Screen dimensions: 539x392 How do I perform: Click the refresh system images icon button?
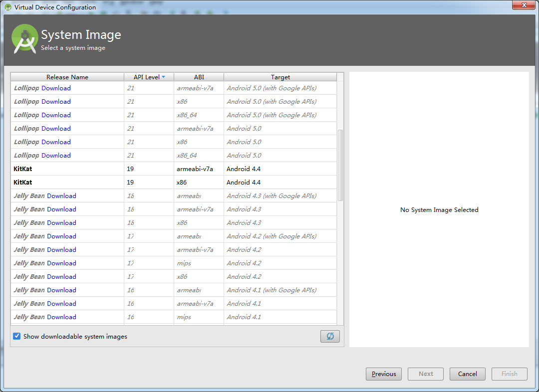tap(330, 336)
